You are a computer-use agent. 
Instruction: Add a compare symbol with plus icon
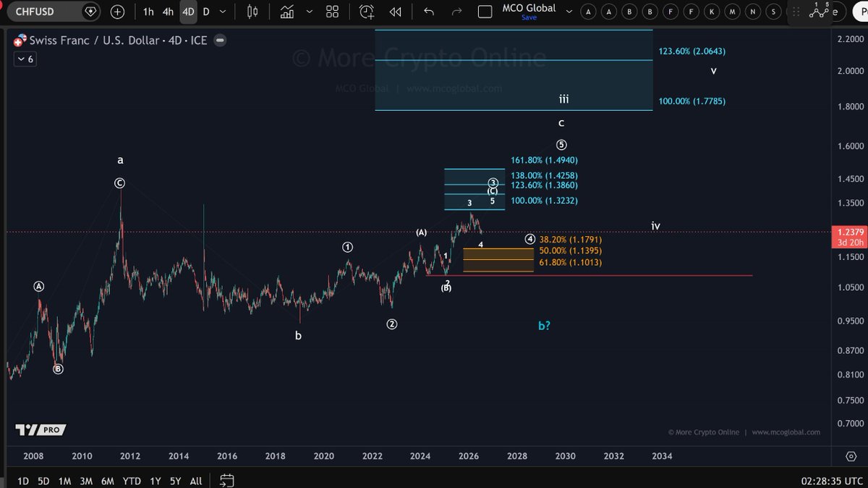pos(118,12)
